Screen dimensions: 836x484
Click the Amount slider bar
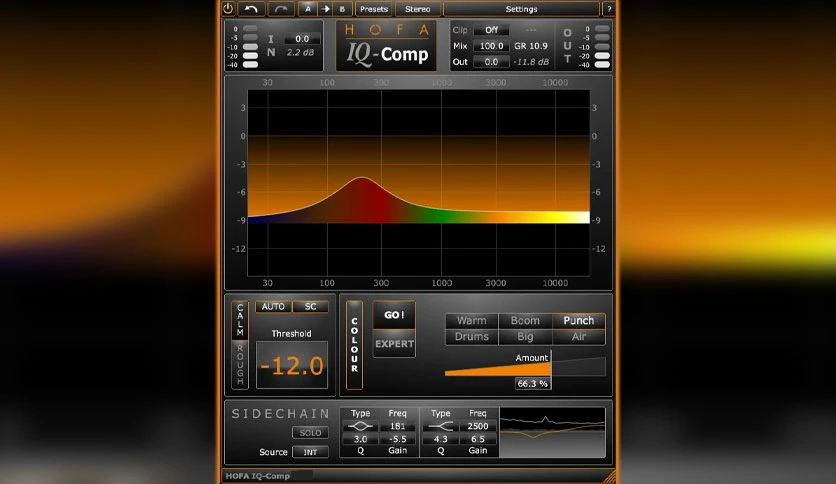[x=525, y=367]
